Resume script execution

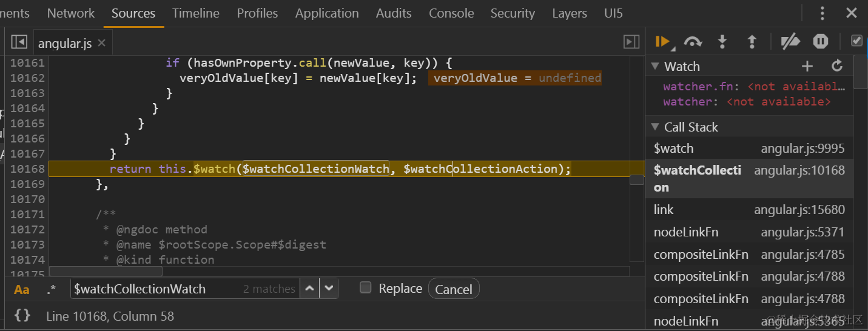(x=662, y=41)
